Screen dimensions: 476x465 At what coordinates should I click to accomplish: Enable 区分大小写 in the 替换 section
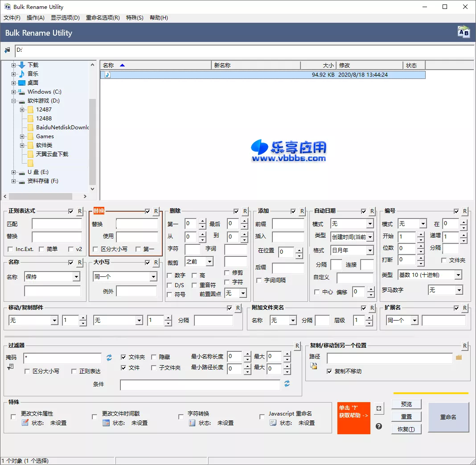(x=96, y=250)
